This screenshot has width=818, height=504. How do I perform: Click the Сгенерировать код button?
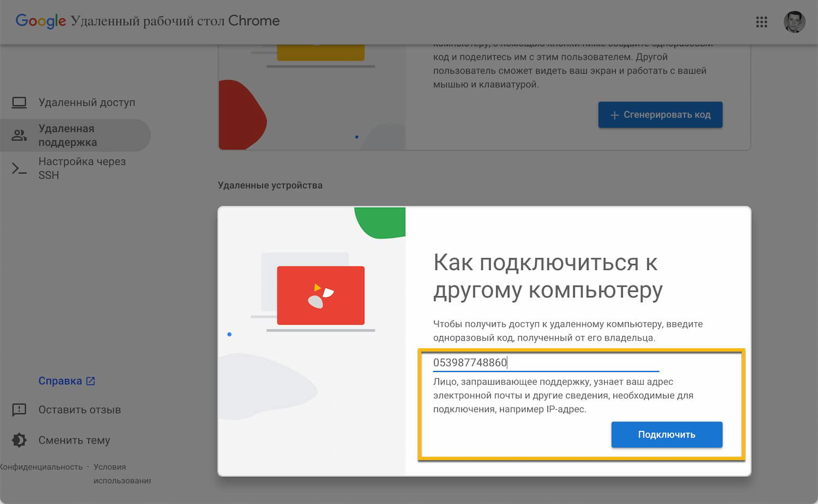660,115
